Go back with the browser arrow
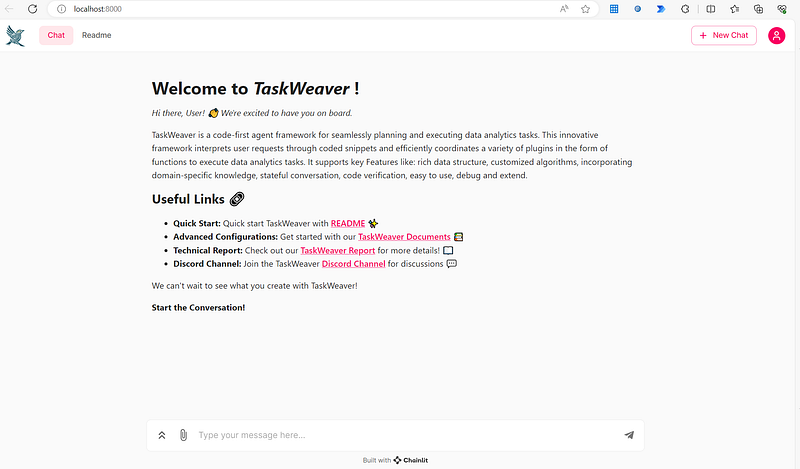The width and height of the screenshot is (800, 469). point(9,9)
